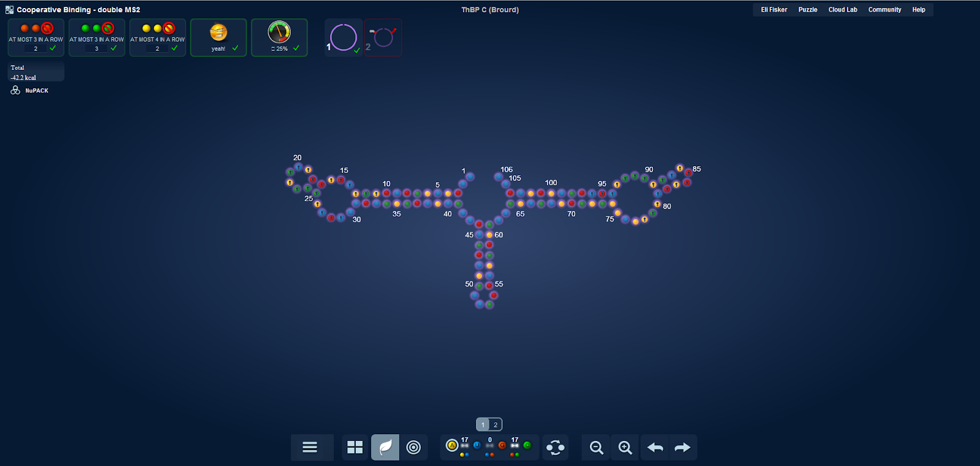The height and width of the screenshot is (466, 980).
Task: Zoom out with the minus magnifier
Action: click(597, 448)
